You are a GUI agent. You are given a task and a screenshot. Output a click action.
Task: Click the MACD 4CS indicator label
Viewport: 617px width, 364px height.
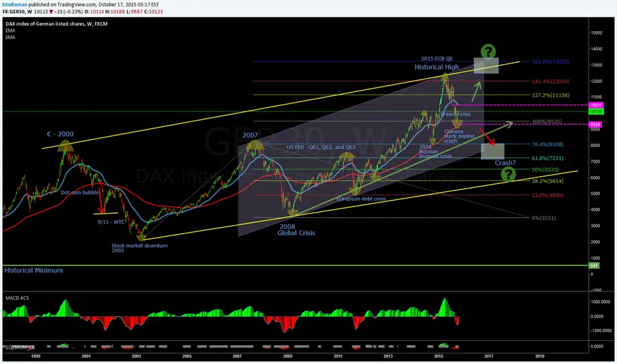click(17, 298)
